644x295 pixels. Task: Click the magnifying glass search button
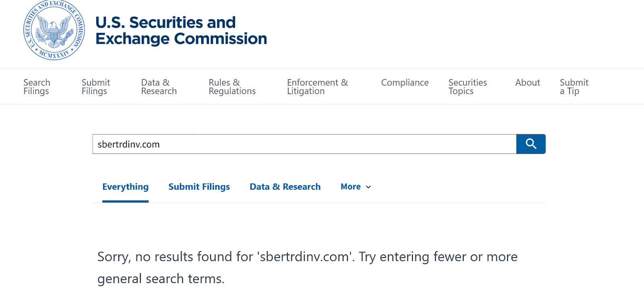531,144
